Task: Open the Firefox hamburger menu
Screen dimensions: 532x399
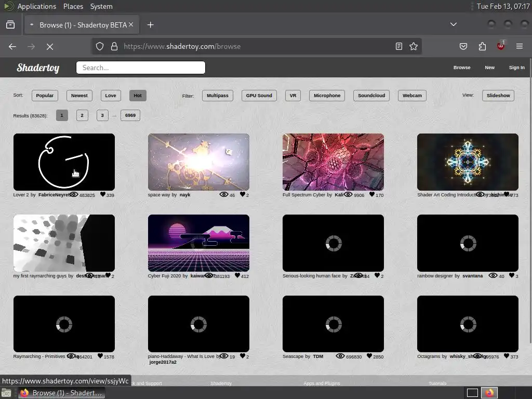Action: pyautogui.click(x=520, y=46)
